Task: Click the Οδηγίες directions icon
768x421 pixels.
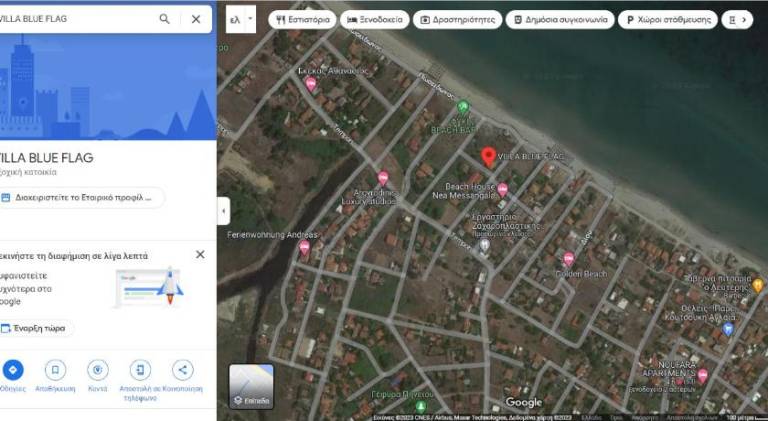Action: pyautogui.click(x=13, y=370)
